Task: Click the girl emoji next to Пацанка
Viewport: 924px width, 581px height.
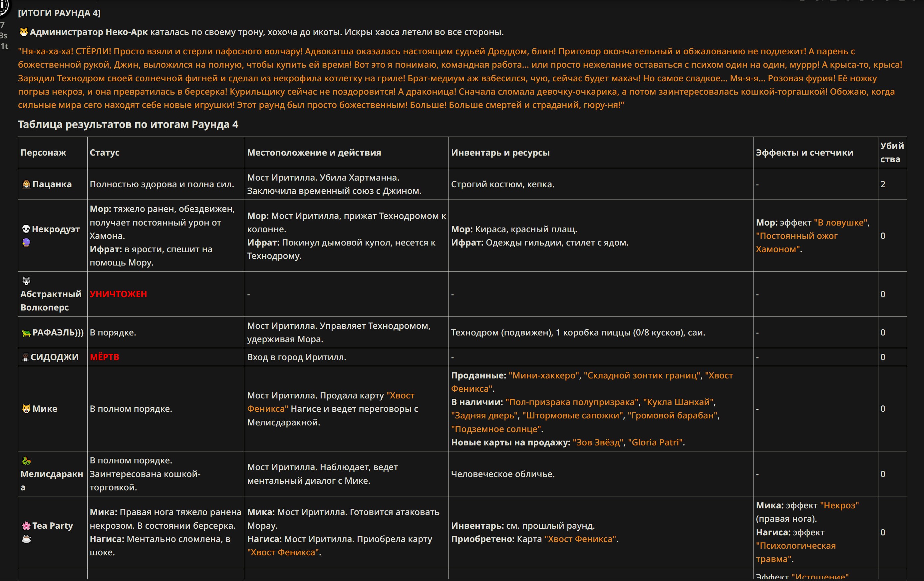Action: pyautogui.click(x=26, y=184)
